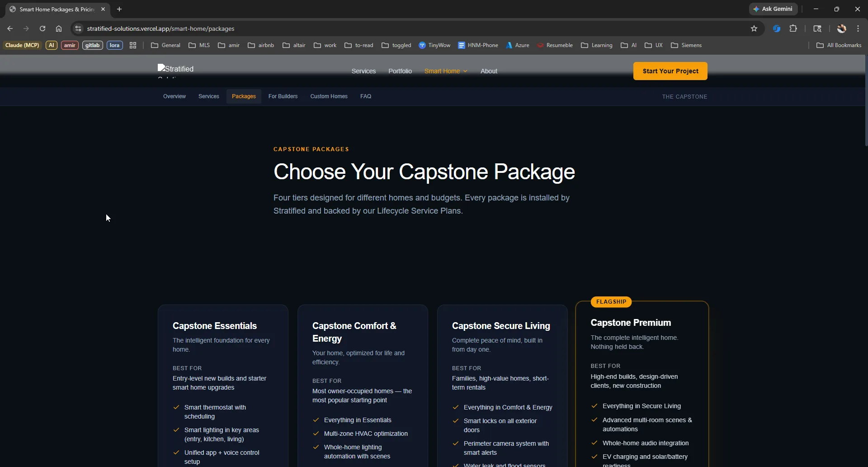The image size is (868, 467).
Task: Click the FLAGSHIP badge
Action: coord(611,302)
